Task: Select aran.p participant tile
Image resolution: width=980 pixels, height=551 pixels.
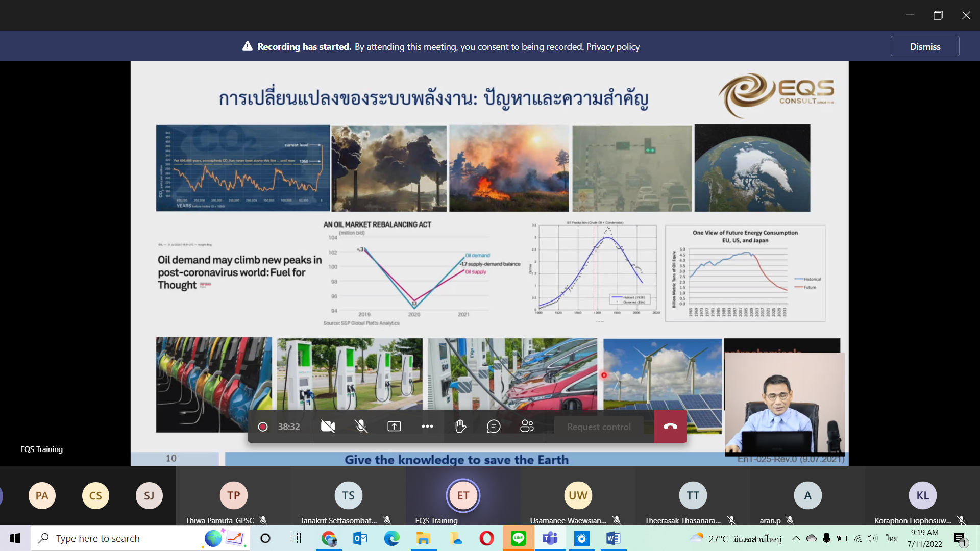Action: [808, 496]
